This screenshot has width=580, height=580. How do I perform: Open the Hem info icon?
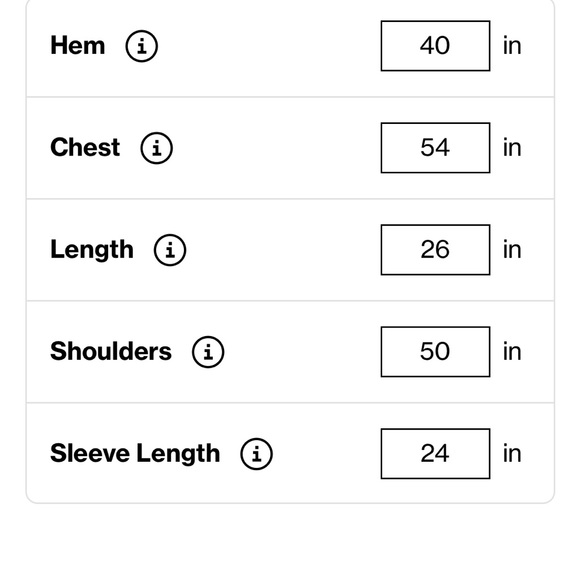(x=142, y=46)
